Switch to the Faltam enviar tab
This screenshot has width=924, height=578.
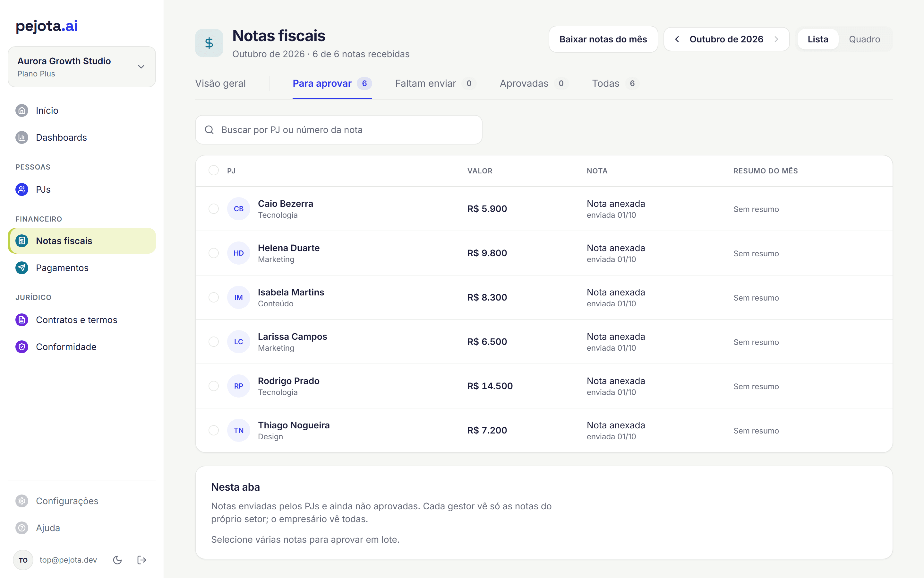(436, 83)
